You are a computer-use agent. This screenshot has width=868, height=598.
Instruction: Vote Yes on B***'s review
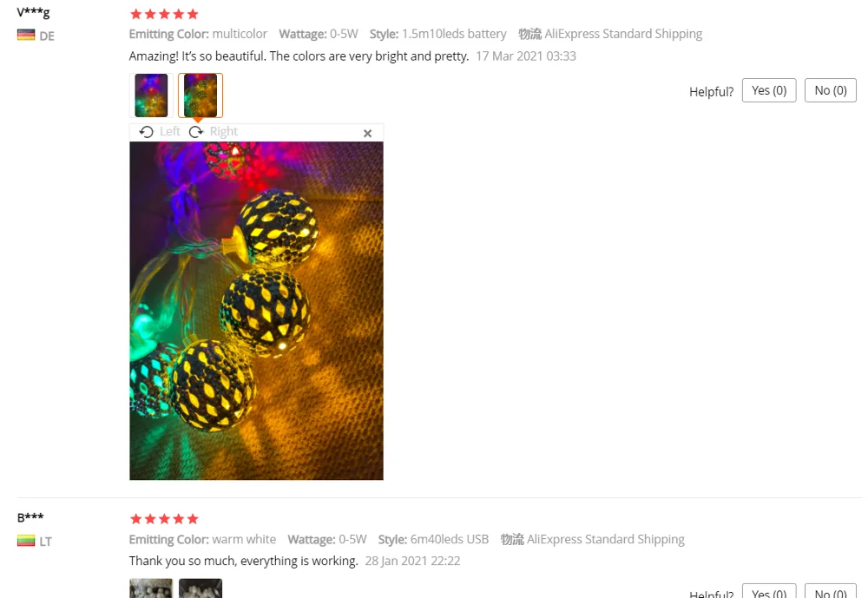(x=769, y=591)
